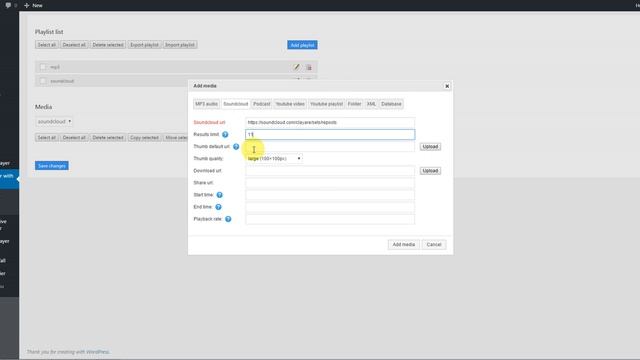Click the WordPress link in footer

tap(97, 352)
